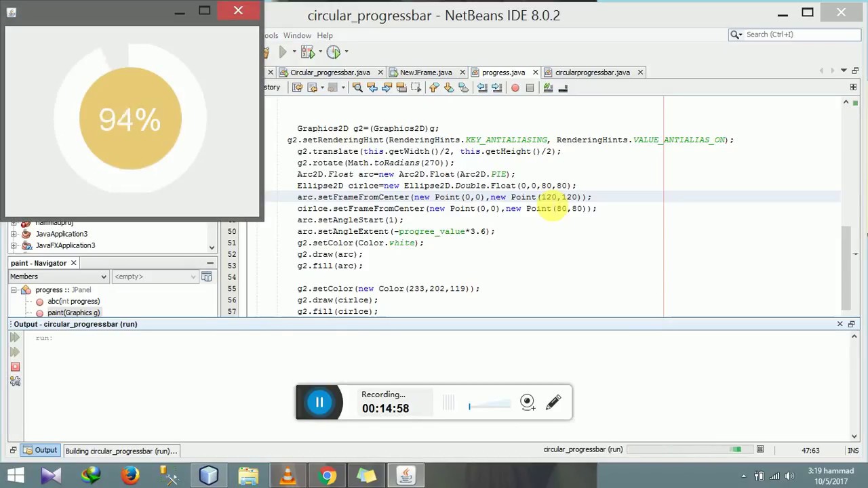868x488 pixels.
Task: Click the Shift Line Left icon
Action: pyautogui.click(x=482, y=87)
